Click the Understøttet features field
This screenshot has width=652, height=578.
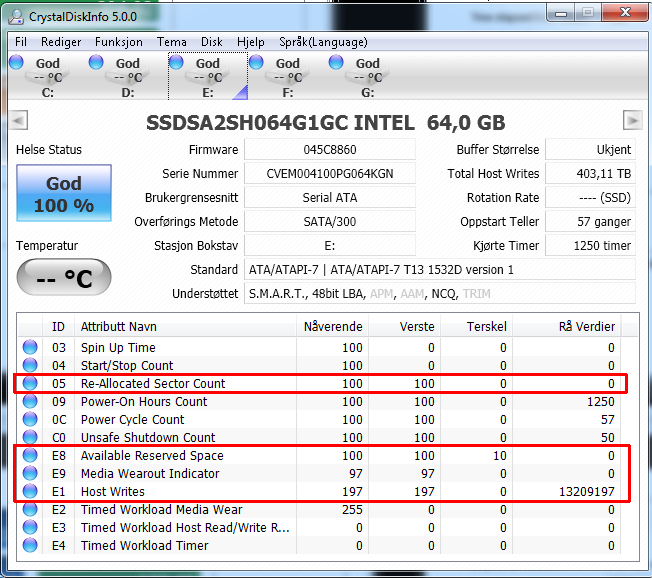pos(440,294)
